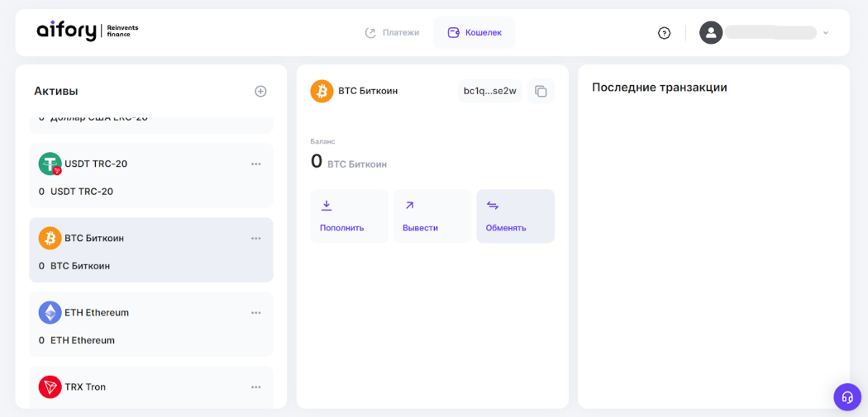Open BTC Биткоин options menu dots
The height and width of the screenshot is (417, 868).
255,239
